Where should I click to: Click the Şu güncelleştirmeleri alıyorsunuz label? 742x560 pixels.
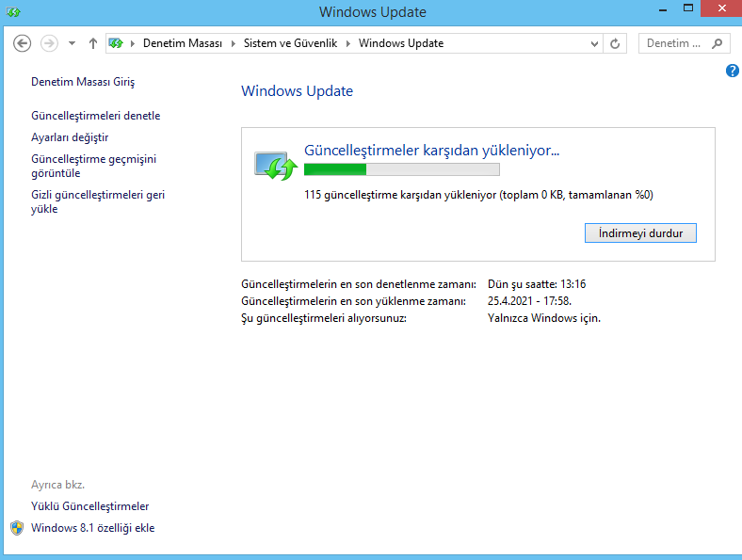[324, 318]
